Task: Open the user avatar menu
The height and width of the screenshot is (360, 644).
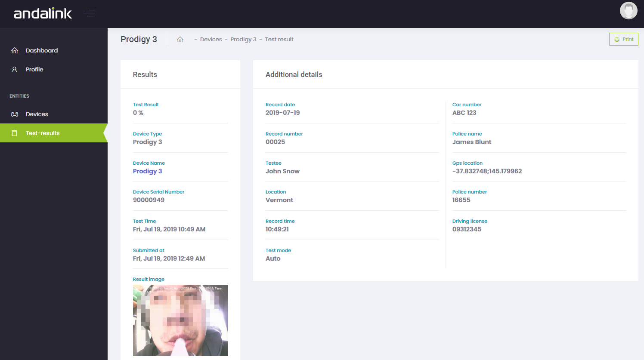Action: tap(629, 11)
